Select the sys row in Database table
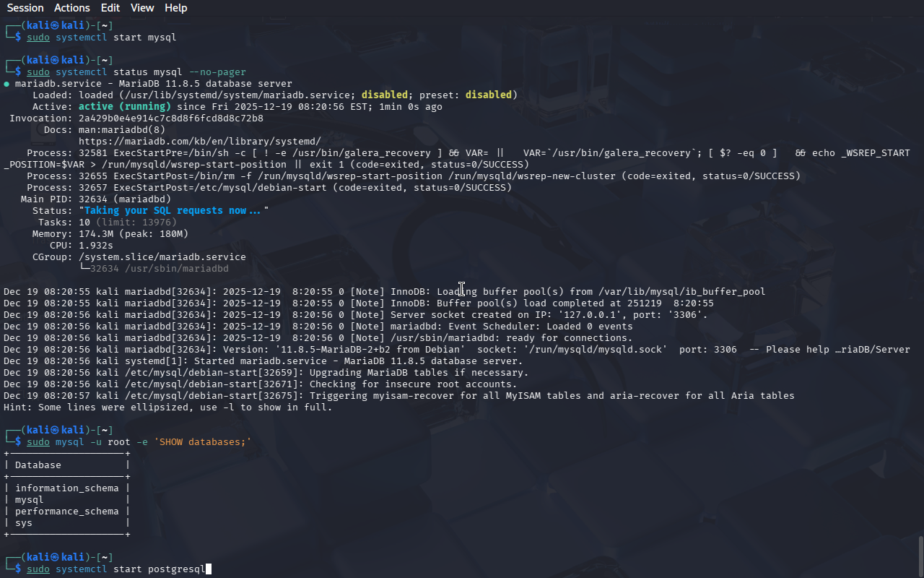Viewport: 924px width, 578px height. point(24,523)
